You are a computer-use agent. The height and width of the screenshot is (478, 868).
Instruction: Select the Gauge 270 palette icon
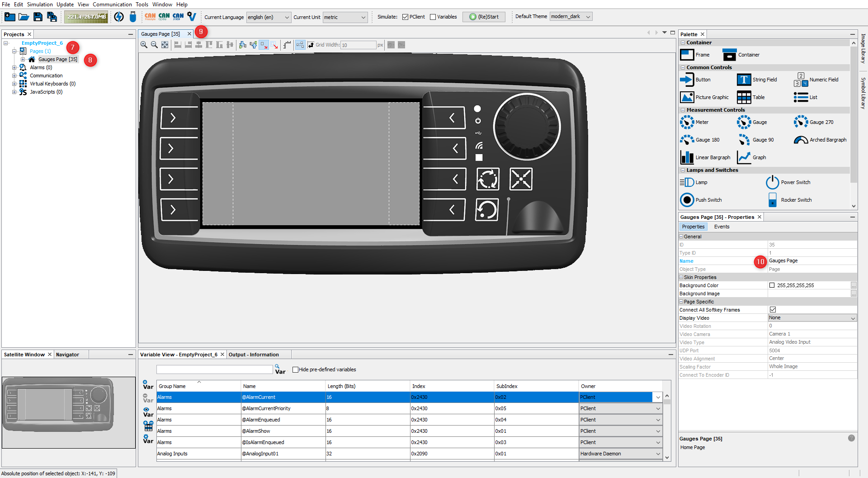coord(801,122)
